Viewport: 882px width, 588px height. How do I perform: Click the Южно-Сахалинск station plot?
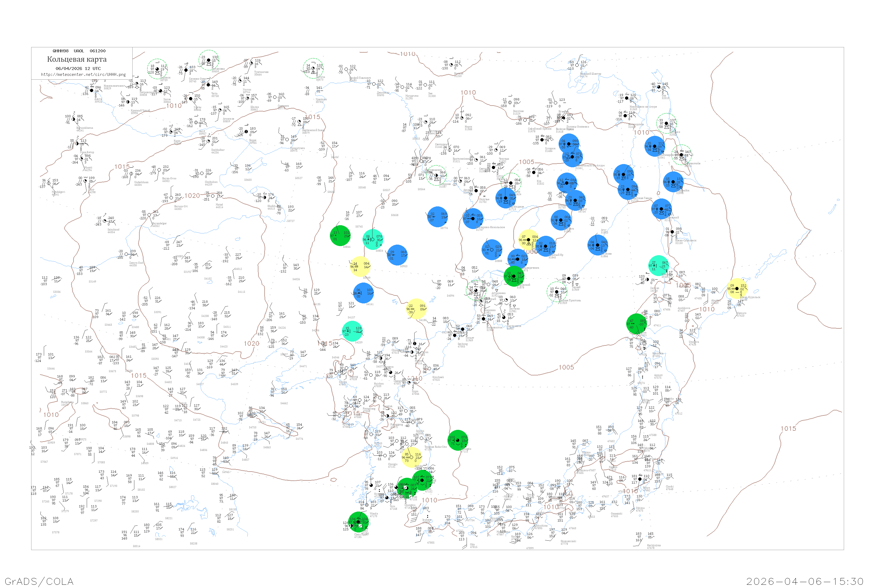[x=672, y=232]
